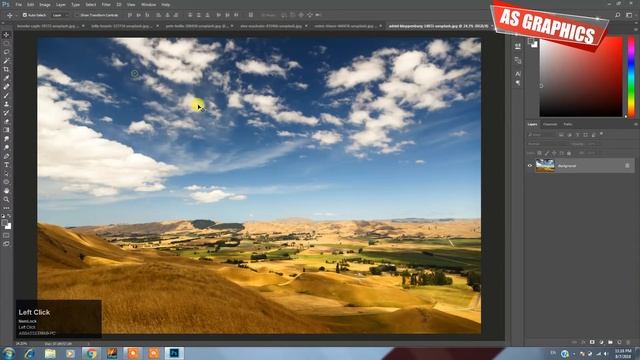Image resolution: width=640 pixels, height=360 pixels.
Task: Toggle the layer filter on/off switch
Action: (602, 134)
